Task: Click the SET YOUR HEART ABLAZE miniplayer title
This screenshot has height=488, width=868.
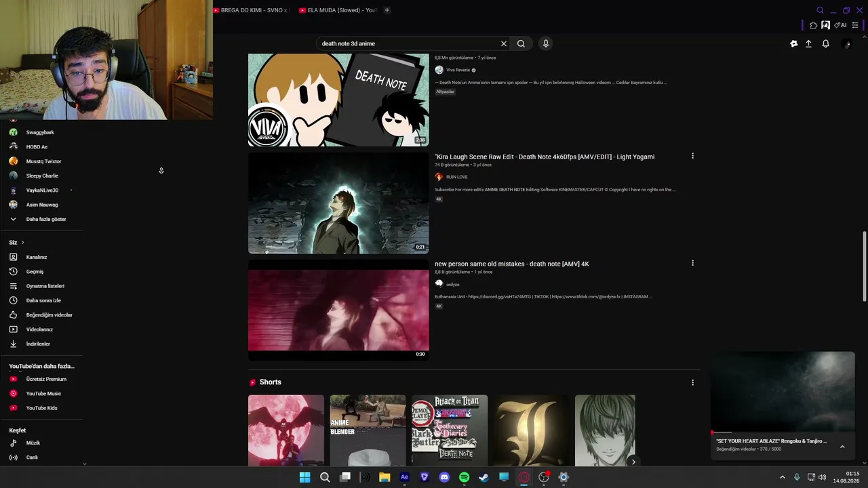Action: (x=772, y=441)
